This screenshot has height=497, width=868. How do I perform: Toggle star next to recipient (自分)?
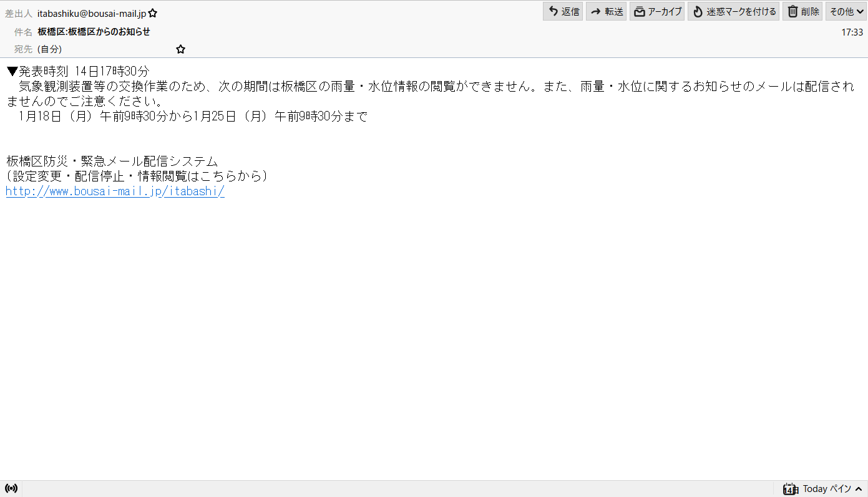tap(180, 49)
